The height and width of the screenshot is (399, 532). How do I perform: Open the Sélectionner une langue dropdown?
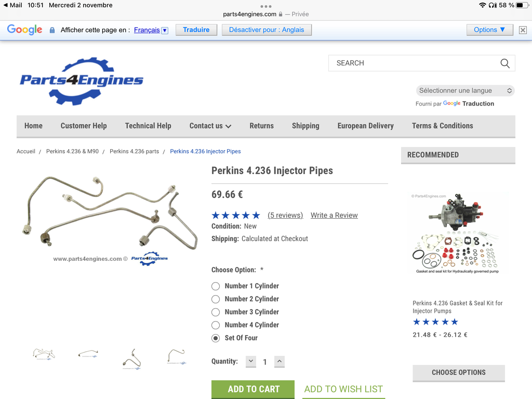coord(465,90)
